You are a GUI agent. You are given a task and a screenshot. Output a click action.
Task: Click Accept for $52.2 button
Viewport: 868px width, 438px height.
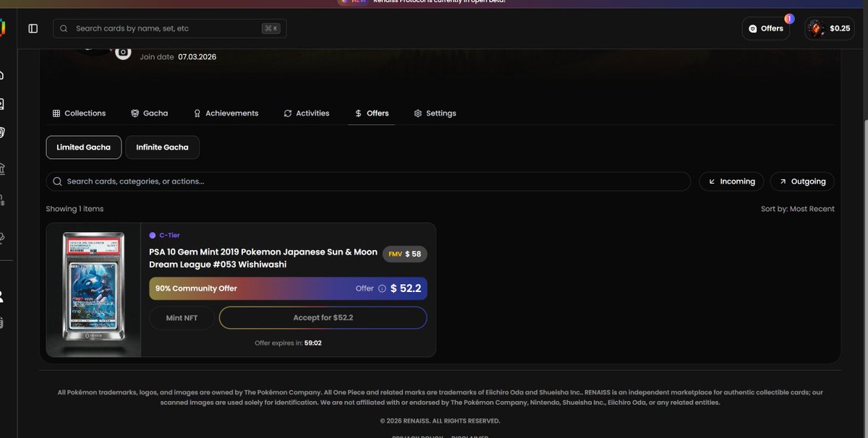tap(323, 318)
